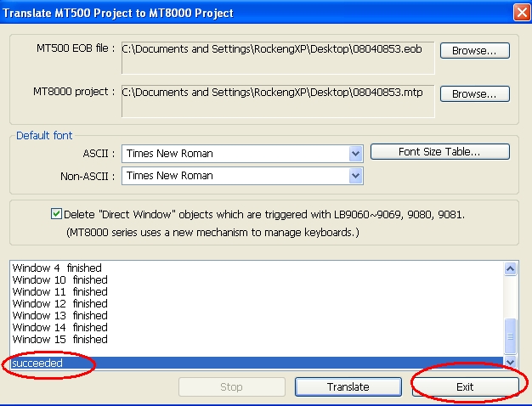Click the Exit button
The image size is (532, 406).
click(465, 386)
